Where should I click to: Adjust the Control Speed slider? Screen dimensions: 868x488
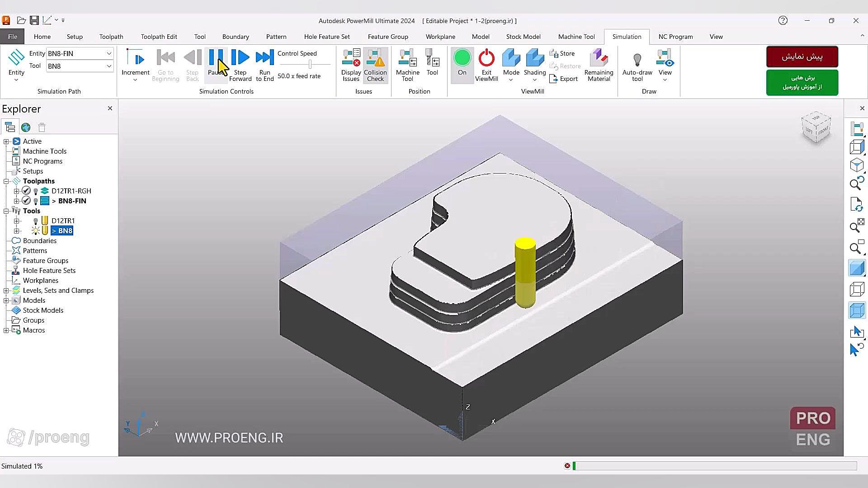pyautogui.click(x=310, y=65)
